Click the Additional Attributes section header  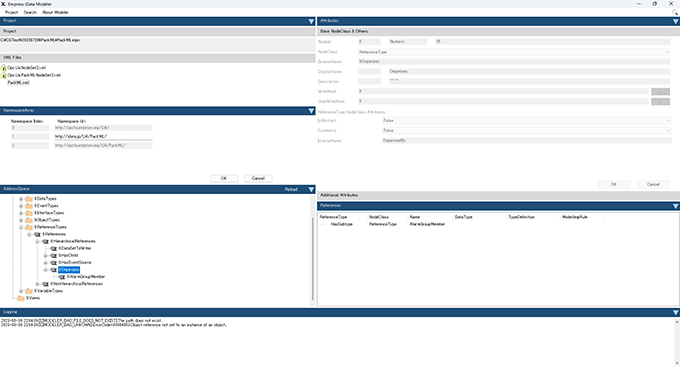click(x=498, y=195)
